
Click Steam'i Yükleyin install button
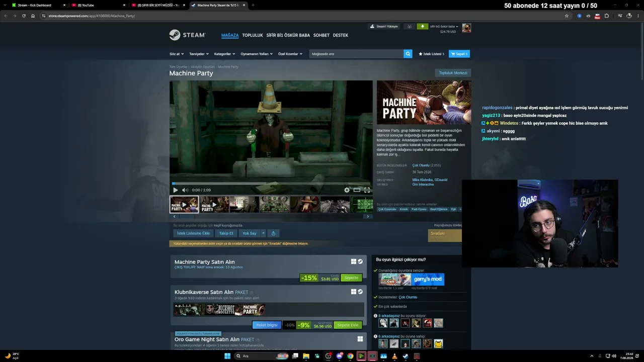tap(384, 26)
